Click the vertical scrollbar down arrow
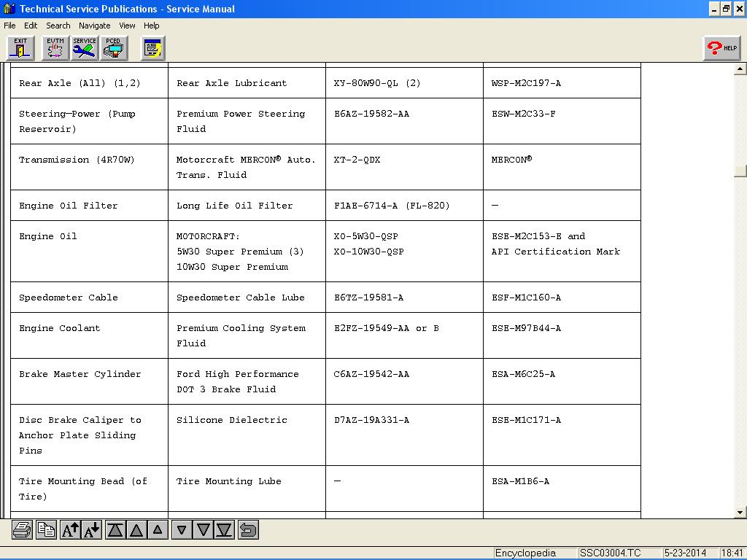Screen dimensions: 747x560 click(x=740, y=513)
